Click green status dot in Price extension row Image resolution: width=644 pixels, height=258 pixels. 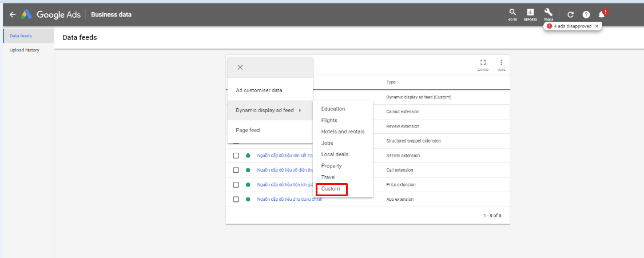click(x=248, y=185)
